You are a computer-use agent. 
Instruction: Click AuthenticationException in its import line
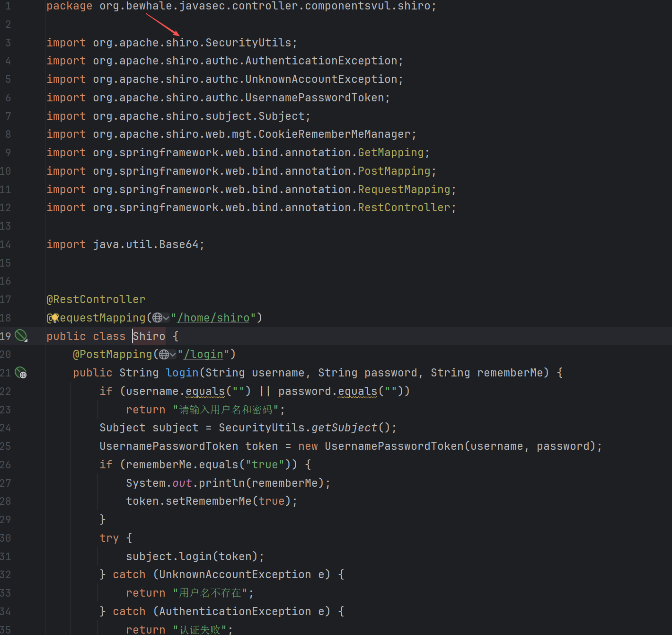(x=321, y=61)
